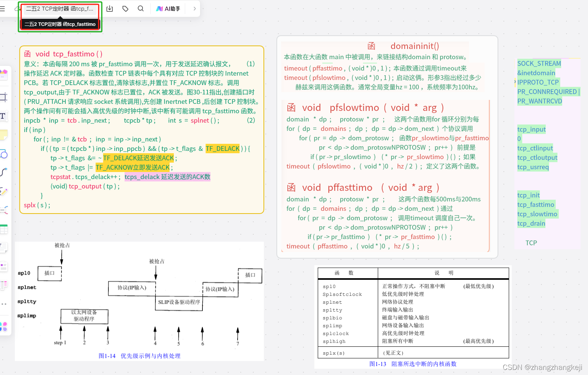Open the AI助手 assistant button
This screenshot has height=375, width=588.
168,9
